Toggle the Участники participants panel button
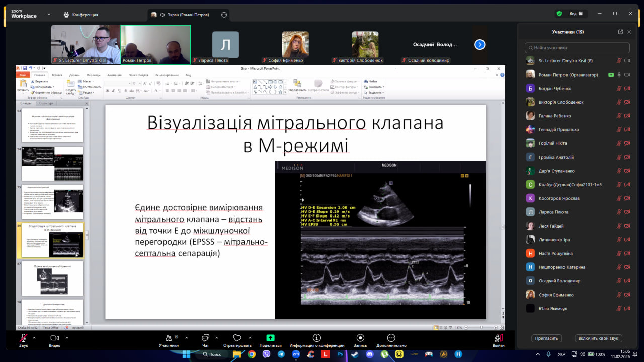Screen dimensions: 644x362 pos(169,338)
